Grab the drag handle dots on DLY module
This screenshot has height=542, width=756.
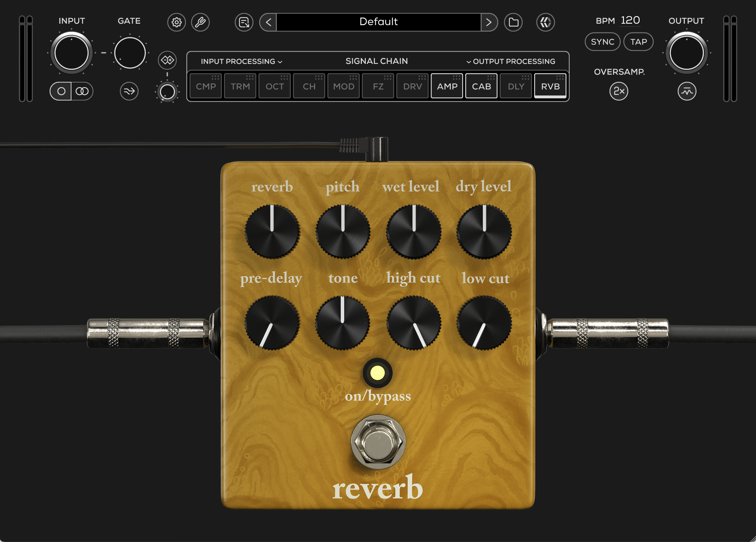[x=526, y=77]
